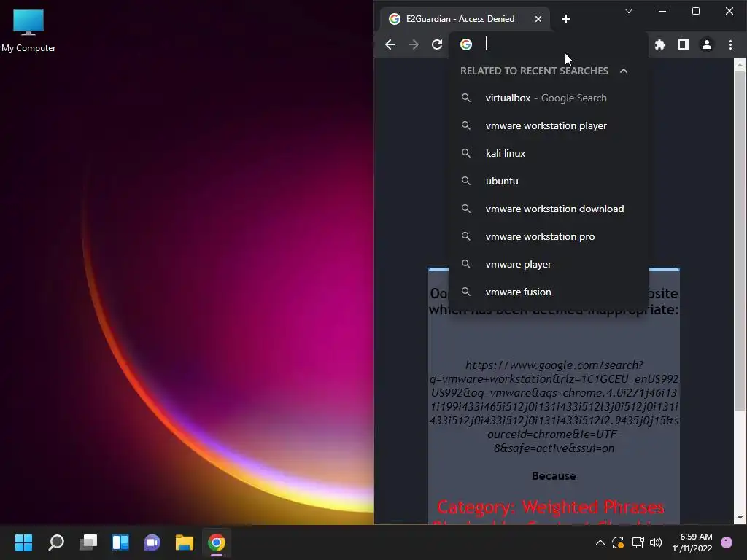Go back to the previous page in Chrome

[x=390, y=44]
